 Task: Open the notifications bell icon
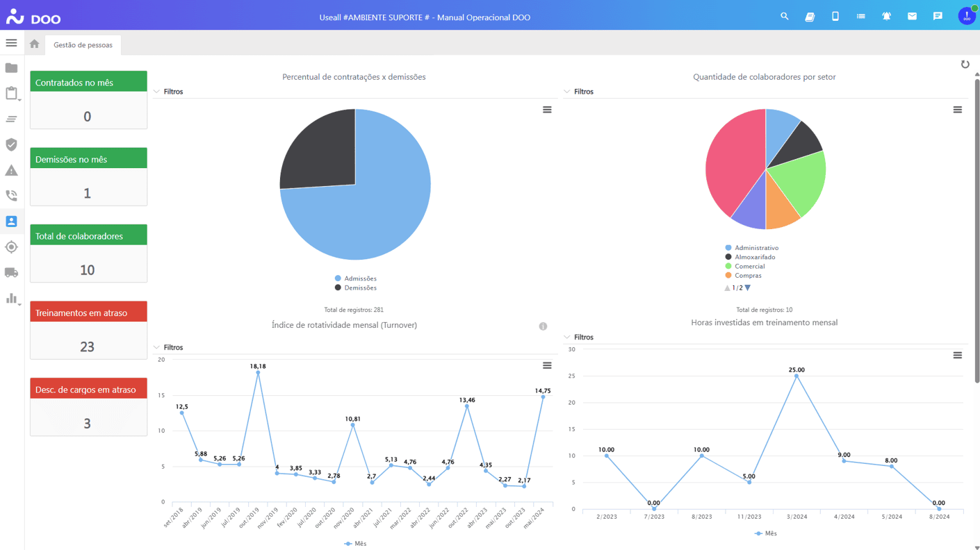coord(886,16)
